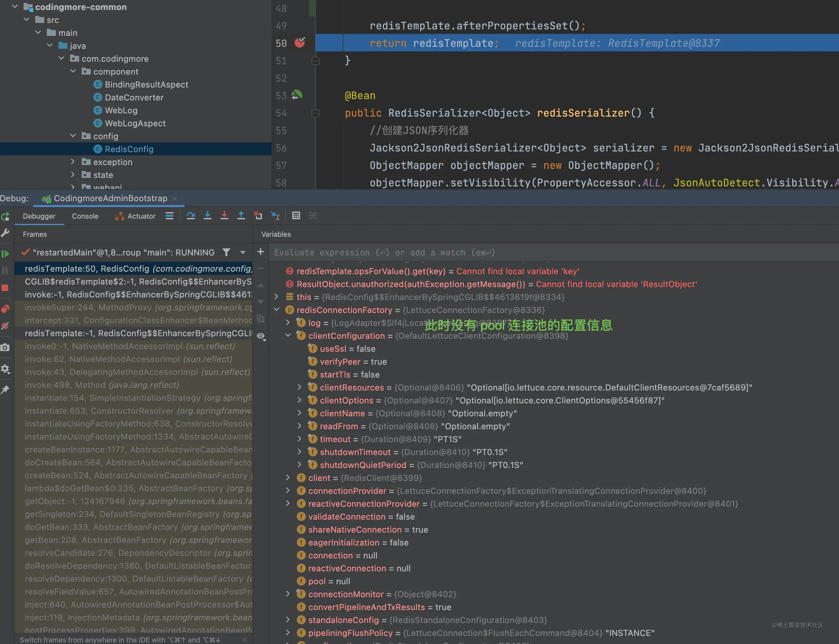
Task: Select frame invokeSuper:244, MethodProxy
Action: coord(133,307)
